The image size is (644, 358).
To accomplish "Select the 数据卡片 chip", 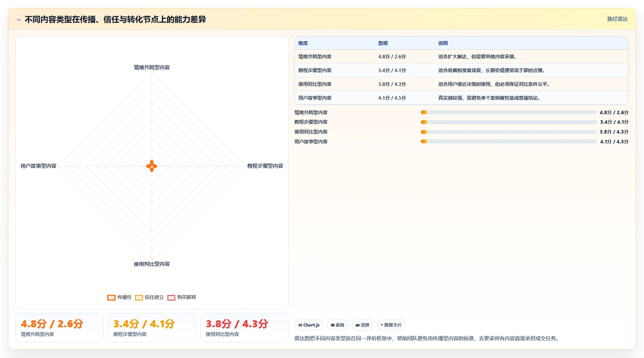I will [391, 325].
